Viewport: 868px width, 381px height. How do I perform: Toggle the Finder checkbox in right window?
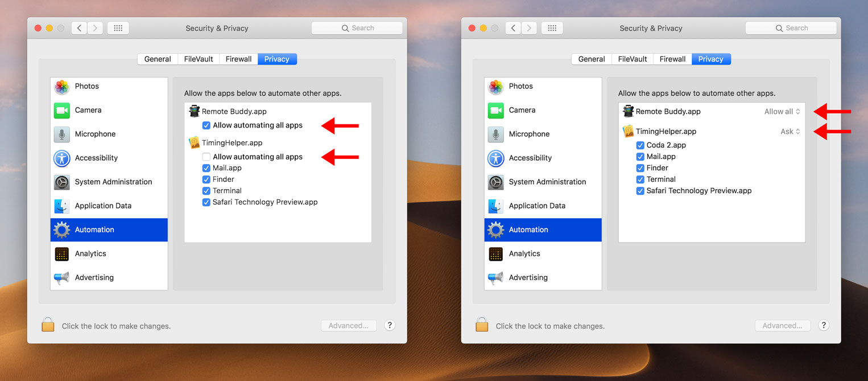point(640,168)
